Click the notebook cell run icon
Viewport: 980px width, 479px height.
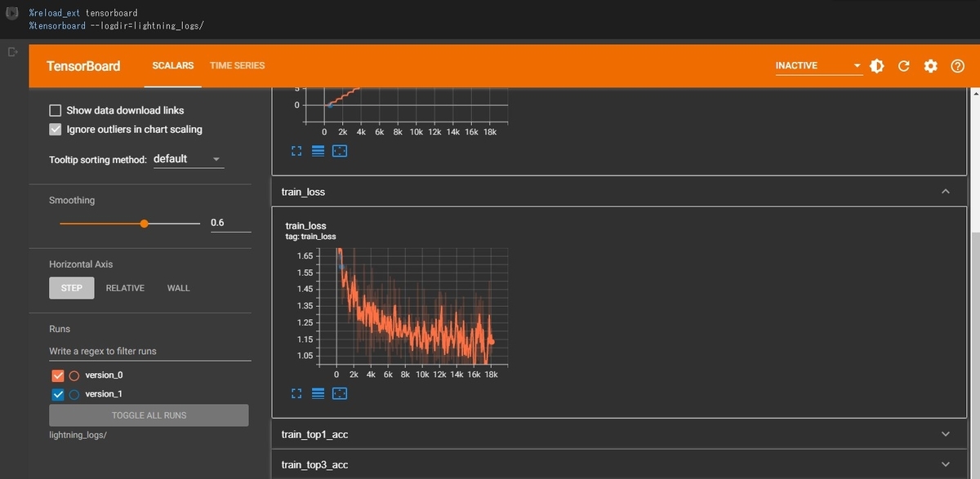pyautogui.click(x=12, y=13)
